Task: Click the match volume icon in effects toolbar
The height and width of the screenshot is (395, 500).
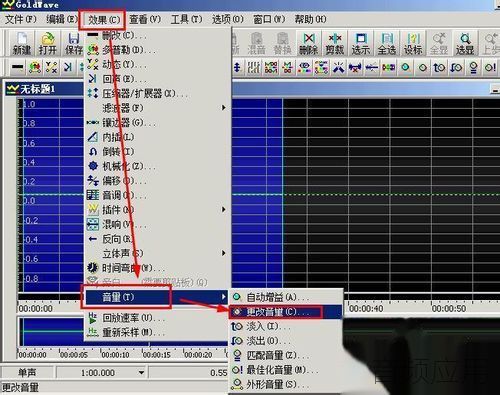Action: point(473,68)
